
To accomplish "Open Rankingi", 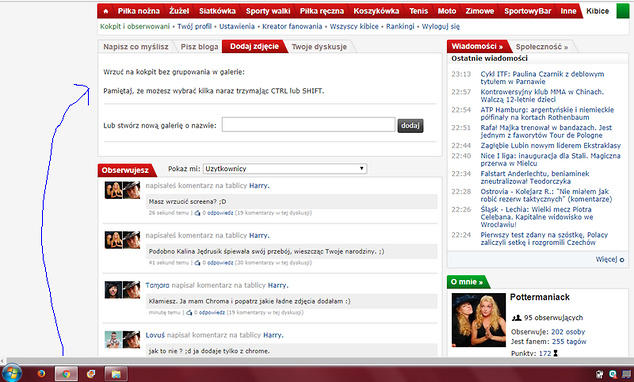I will point(400,27).
